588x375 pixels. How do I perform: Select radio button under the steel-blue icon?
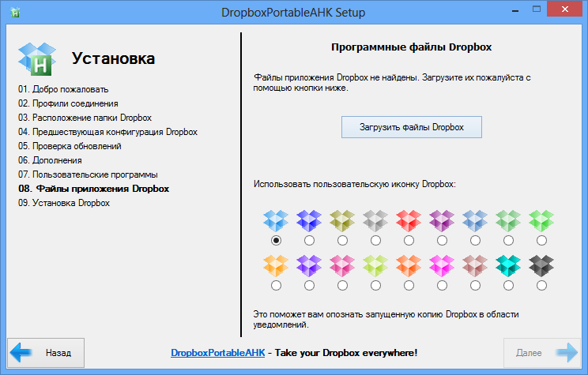(x=475, y=241)
